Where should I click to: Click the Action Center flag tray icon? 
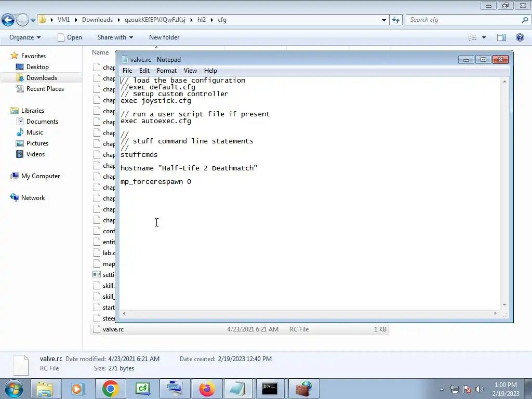coord(467,389)
